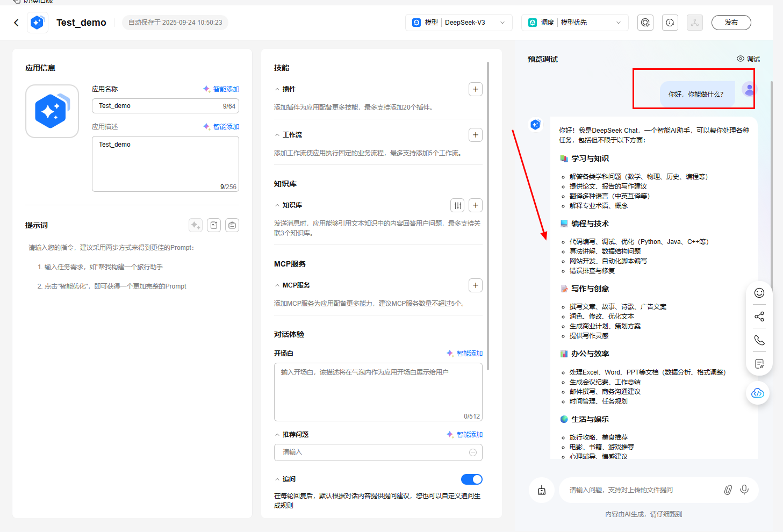Screen dimensions: 783x532
Task: Open the 调度 模型优先 dropdown
Action: pyautogui.click(x=574, y=23)
